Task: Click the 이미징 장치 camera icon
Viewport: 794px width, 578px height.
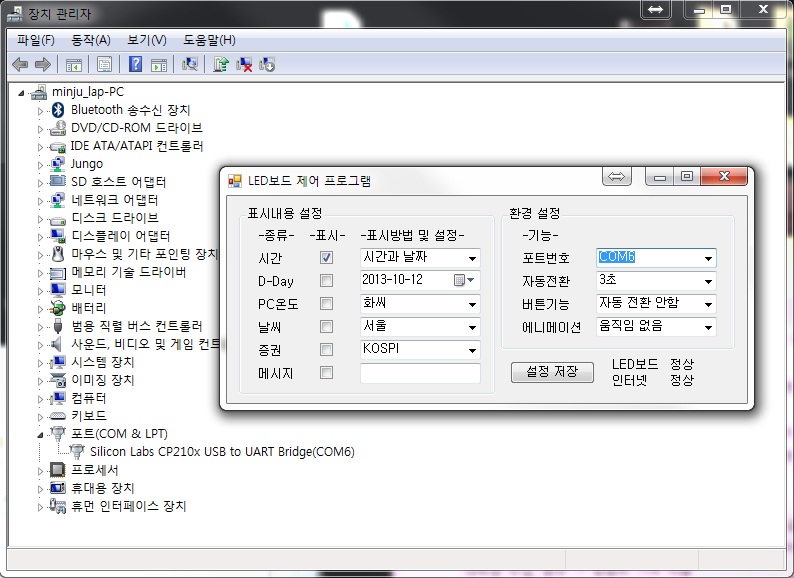Action: pyautogui.click(x=58, y=380)
